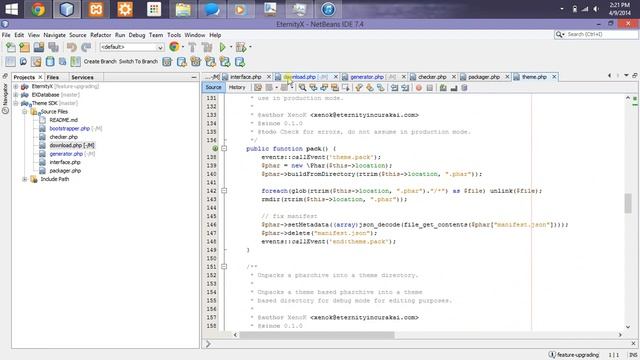The width and height of the screenshot is (640, 360).
Task: Click the Last Edit icon in editor toolbar
Action: pos(258,87)
